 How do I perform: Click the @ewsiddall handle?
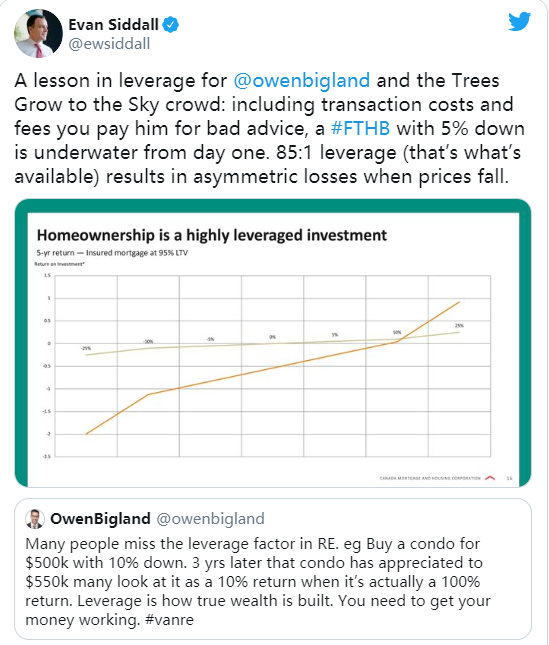point(109,44)
